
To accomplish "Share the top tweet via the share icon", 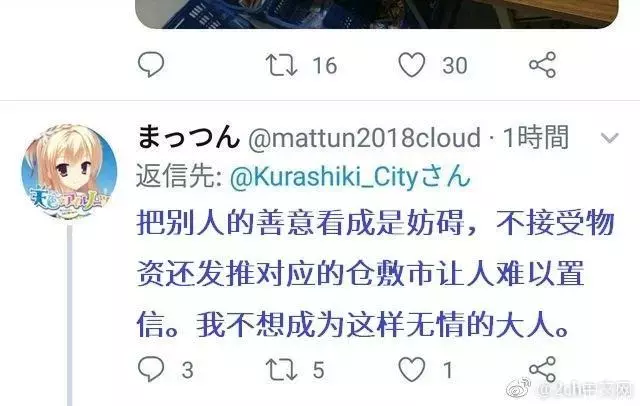I will [x=542, y=64].
